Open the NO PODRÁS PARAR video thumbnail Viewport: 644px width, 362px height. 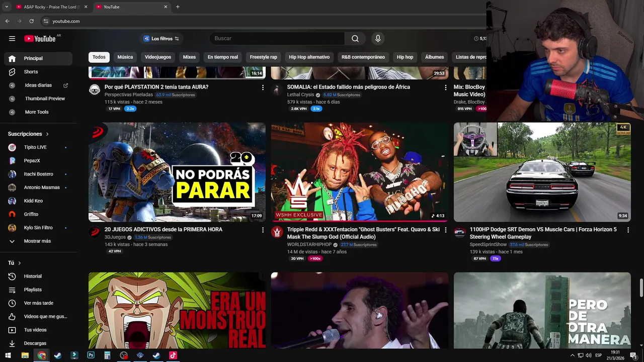click(177, 172)
